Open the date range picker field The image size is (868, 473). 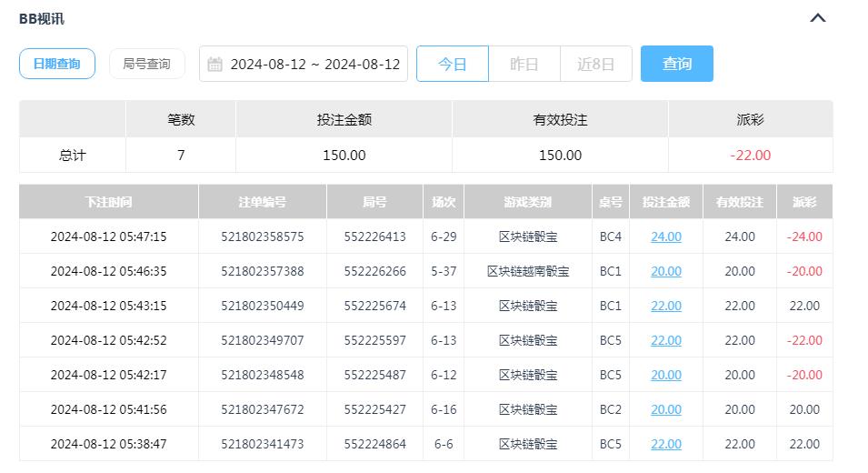point(314,65)
